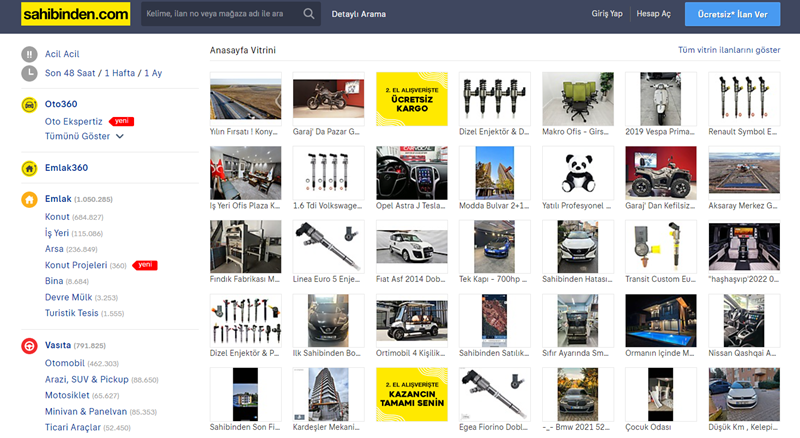
Task: Click Kazancın Tamamı Senin yellow banner
Action: tap(412, 394)
